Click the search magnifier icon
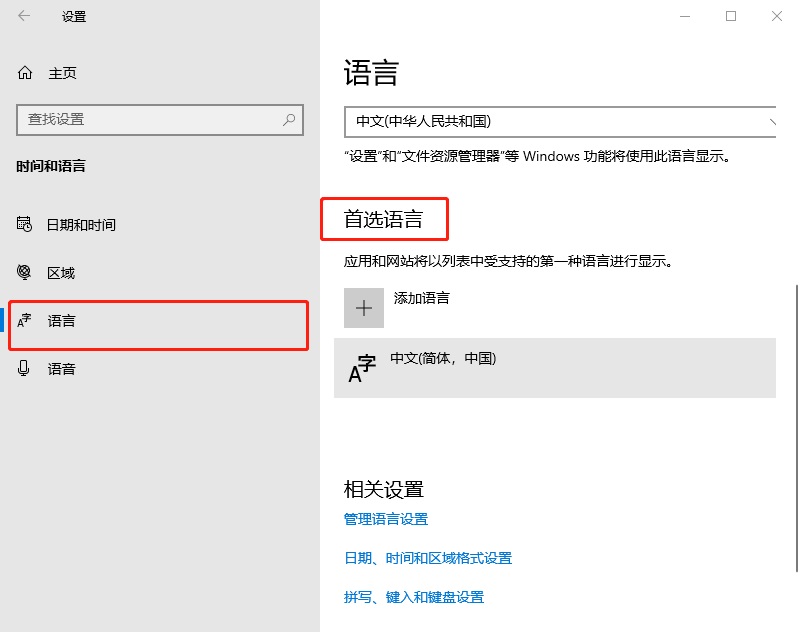Screen dimensions: 800x632 (x=289, y=119)
